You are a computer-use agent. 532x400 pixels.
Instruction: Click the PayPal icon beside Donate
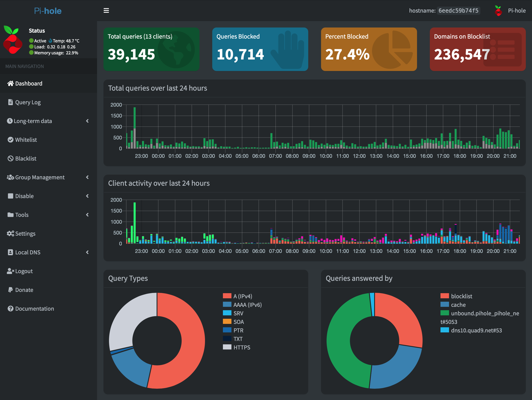click(x=10, y=290)
